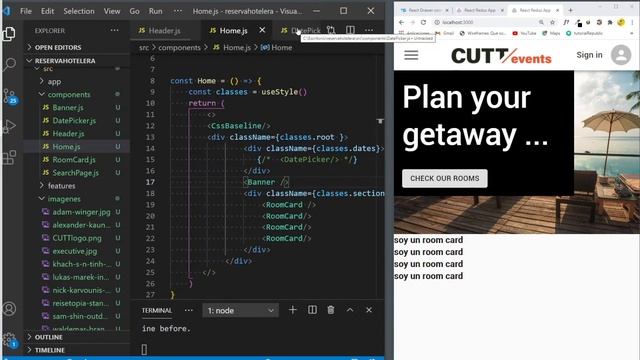Viewport: 640px width, 360px height.
Task: Expand the features folder
Action: click(x=61, y=186)
